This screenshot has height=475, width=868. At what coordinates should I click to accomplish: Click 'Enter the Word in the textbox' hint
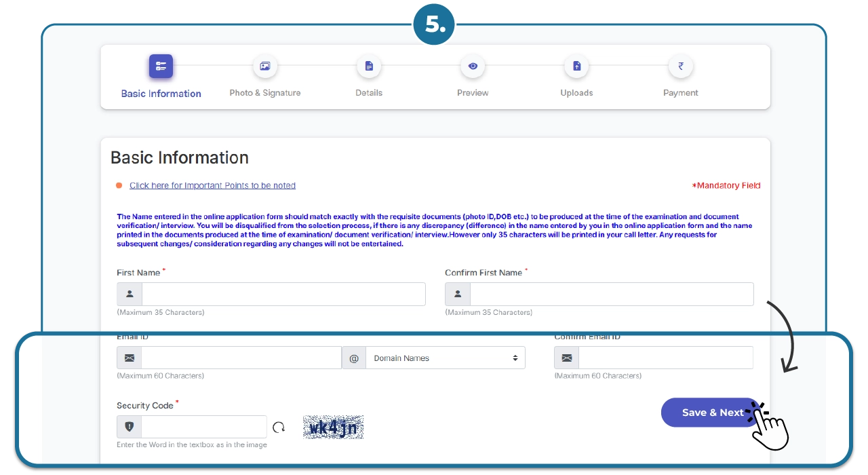(192, 445)
